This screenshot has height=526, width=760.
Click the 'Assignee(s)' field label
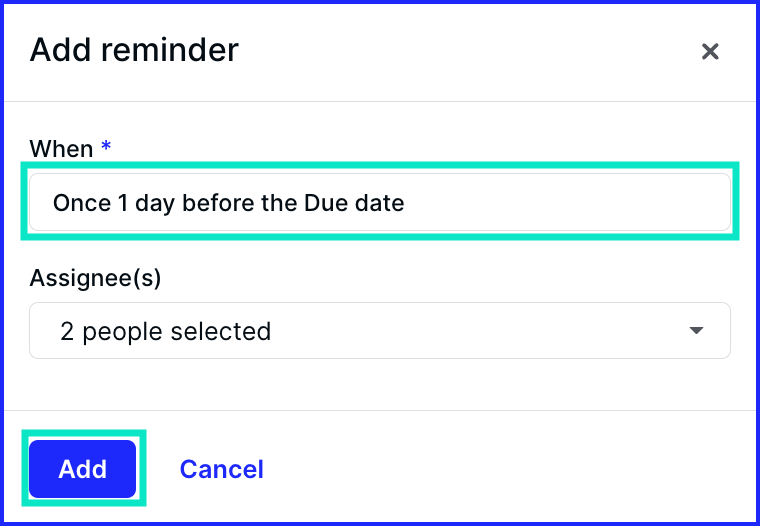[95, 278]
